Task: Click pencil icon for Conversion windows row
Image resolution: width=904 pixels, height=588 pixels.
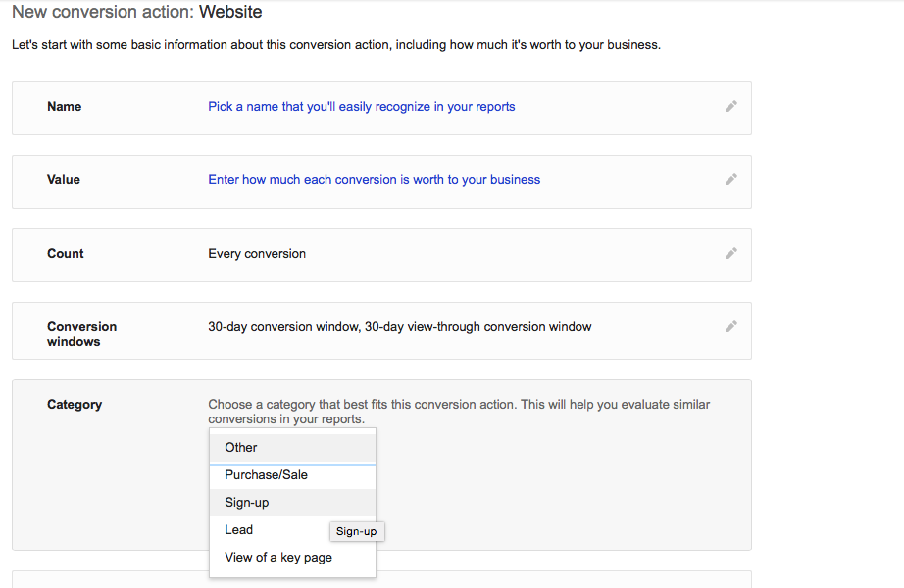Action: tap(731, 327)
